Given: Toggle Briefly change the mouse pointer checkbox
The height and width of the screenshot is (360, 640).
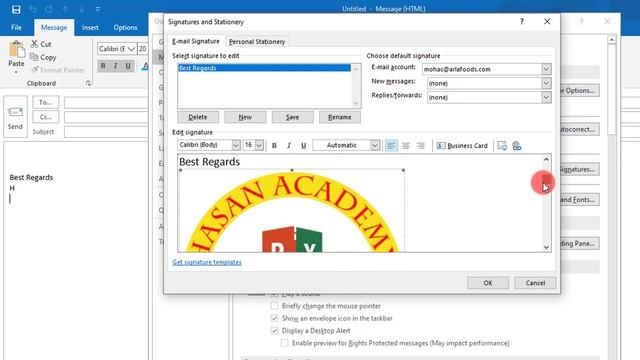Looking at the screenshot, I should (x=274, y=306).
